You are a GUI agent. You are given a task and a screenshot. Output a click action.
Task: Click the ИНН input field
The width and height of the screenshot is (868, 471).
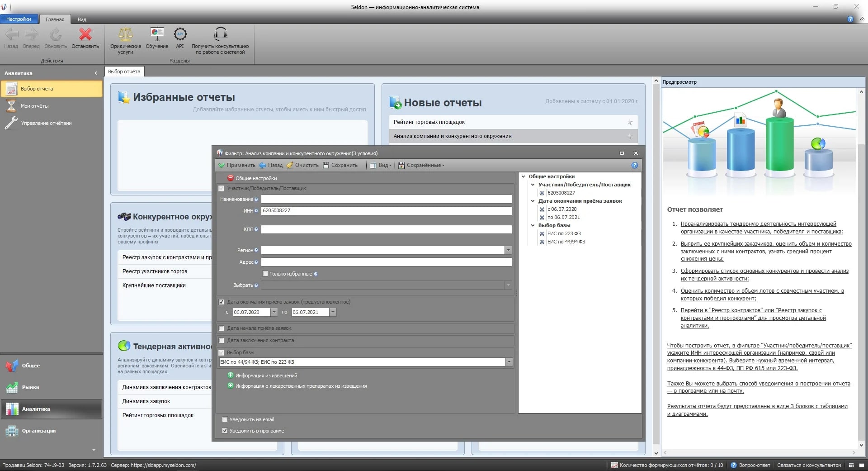pos(387,211)
